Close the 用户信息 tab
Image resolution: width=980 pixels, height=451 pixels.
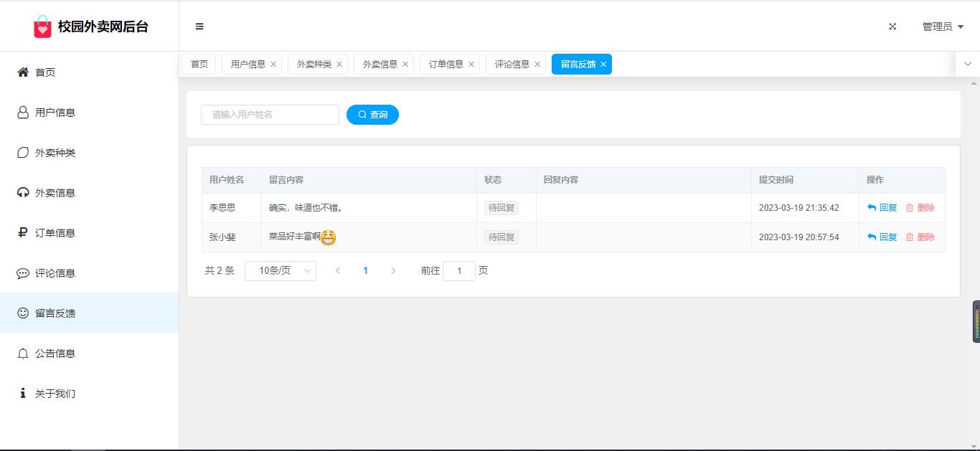273,65
